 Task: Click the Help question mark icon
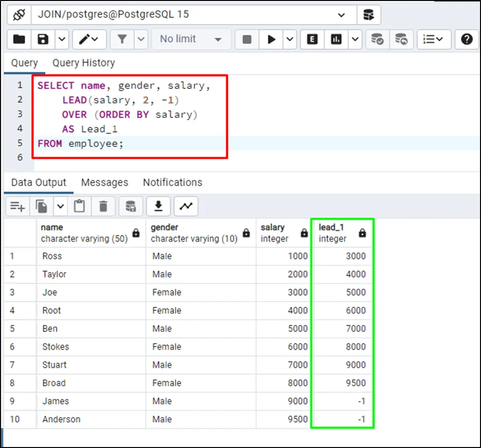coord(466,39)
